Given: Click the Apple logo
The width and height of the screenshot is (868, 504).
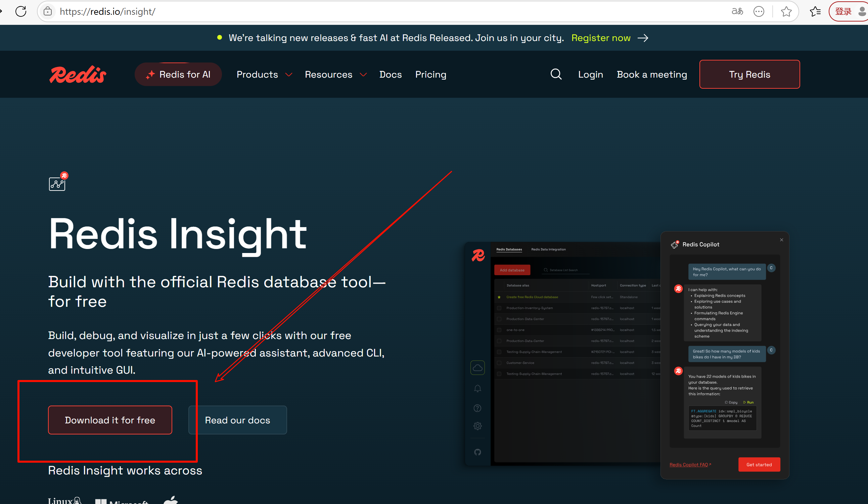Looking at the screenshot, I should pos(171,500).
